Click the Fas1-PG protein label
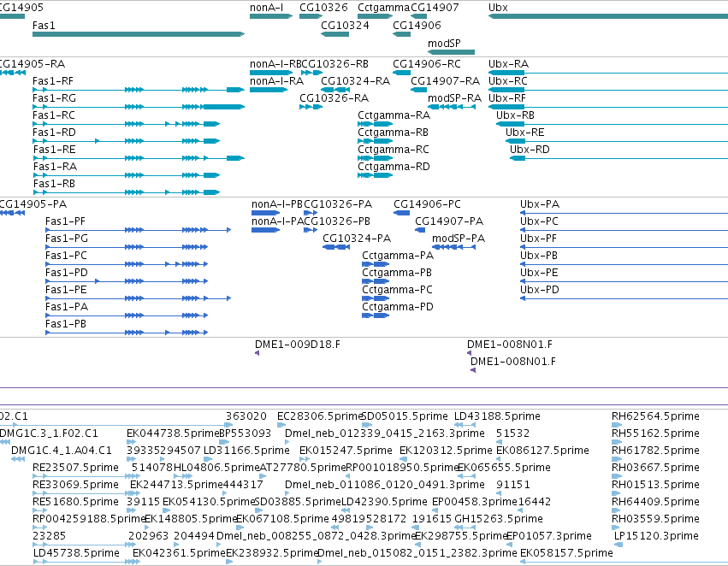The image size is (728, 566). tap(67, 239)
